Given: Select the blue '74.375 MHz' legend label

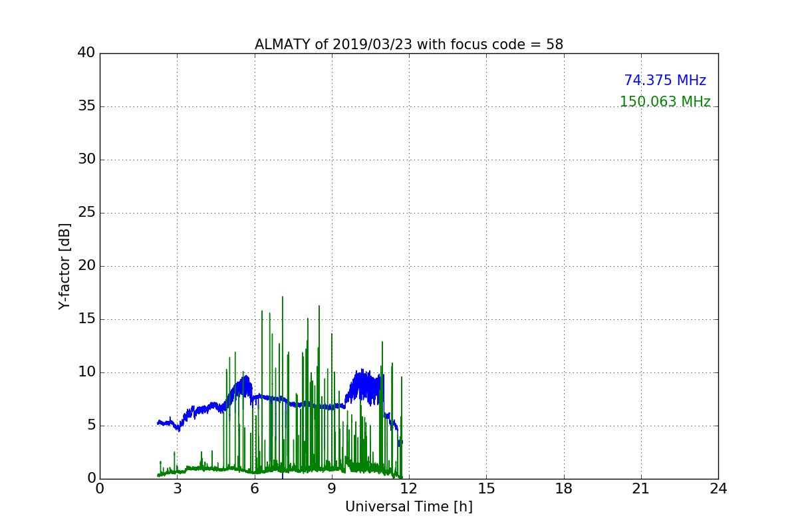Looking at the screenshot, I should 665,80.
